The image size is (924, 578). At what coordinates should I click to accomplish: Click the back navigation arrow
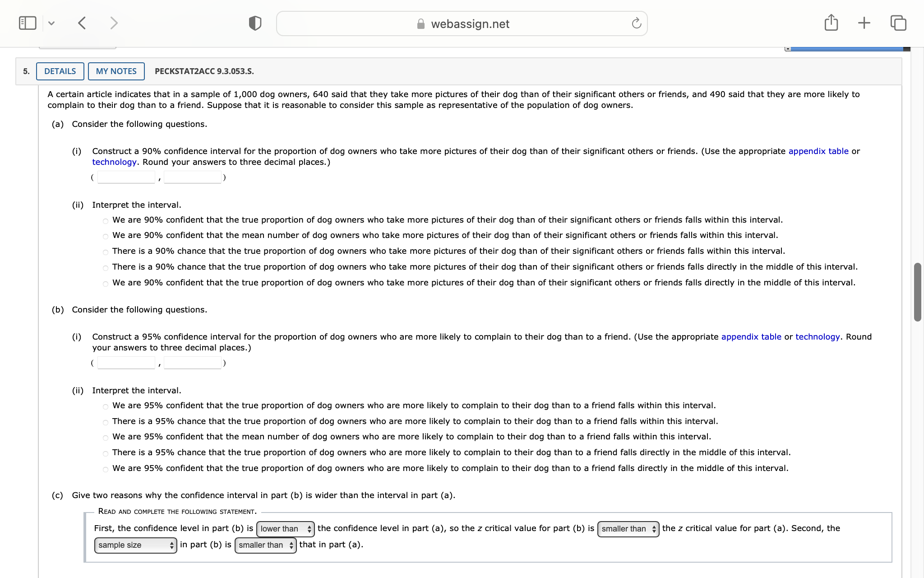[x=82, y=23]
